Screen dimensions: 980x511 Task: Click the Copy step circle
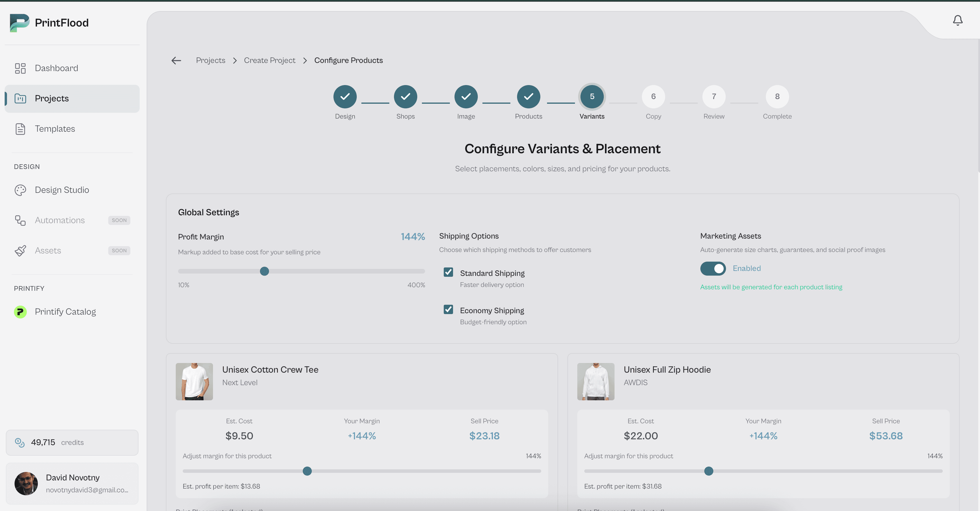(653, 97)
